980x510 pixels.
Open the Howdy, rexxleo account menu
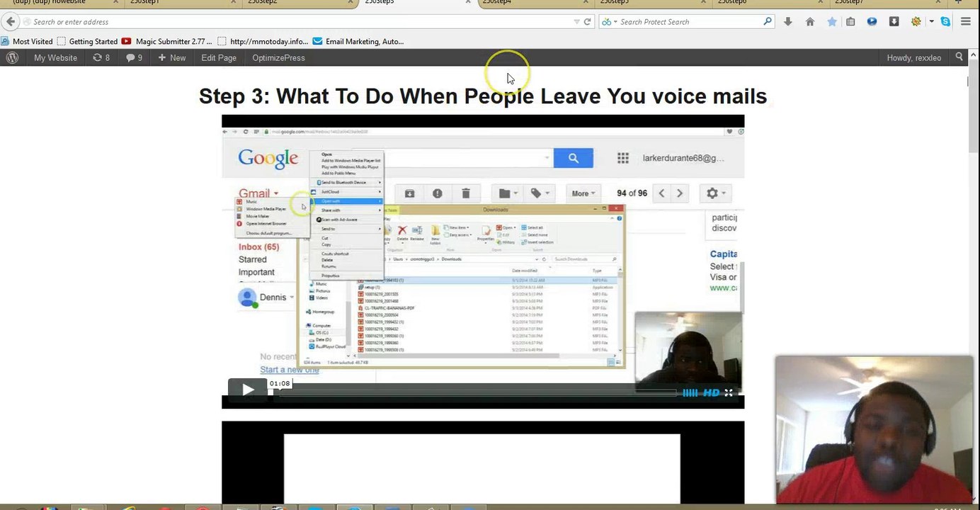coord(914,57)
